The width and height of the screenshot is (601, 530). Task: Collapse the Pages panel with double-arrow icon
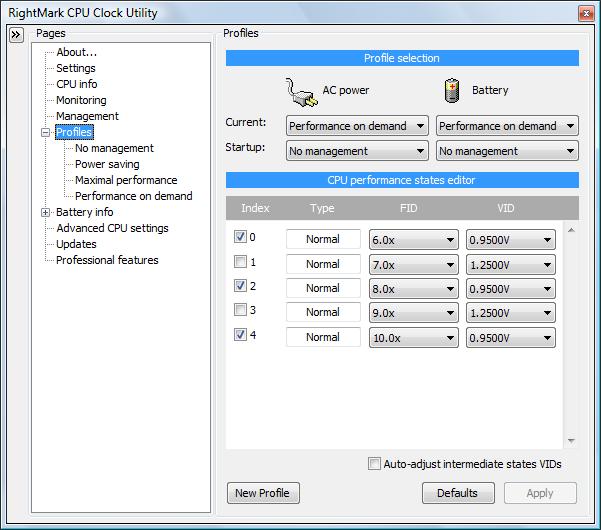coord(16,35)
